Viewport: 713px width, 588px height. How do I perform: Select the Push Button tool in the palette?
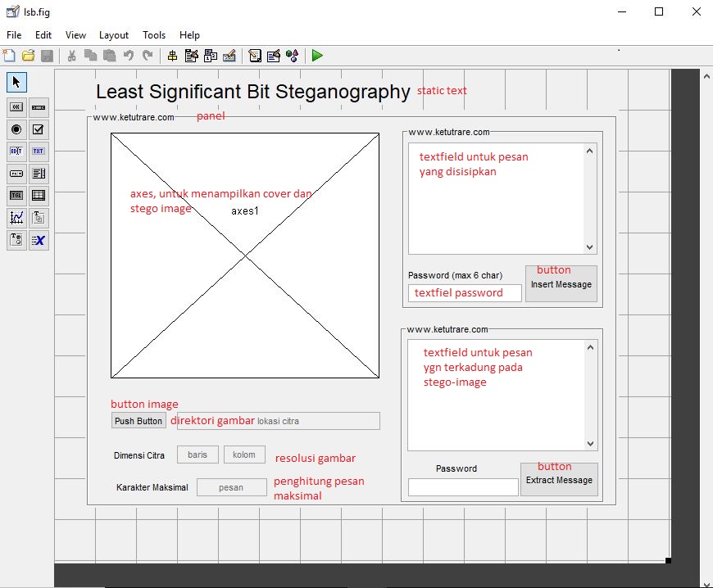[16, 106]
